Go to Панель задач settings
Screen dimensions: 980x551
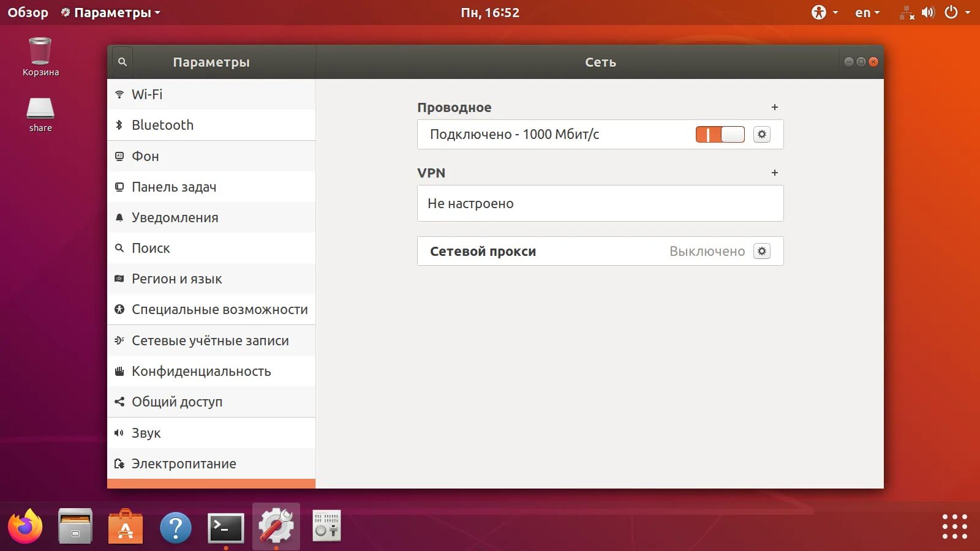click(x=211, y=187)
